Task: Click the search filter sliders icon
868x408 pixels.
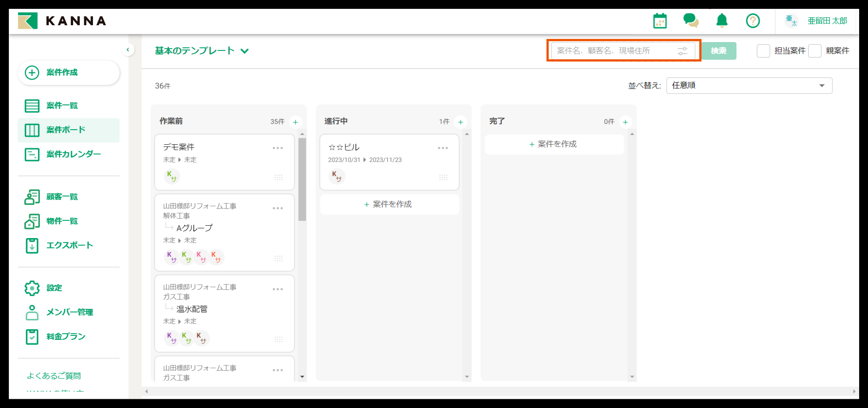Action: click(682, 51)
